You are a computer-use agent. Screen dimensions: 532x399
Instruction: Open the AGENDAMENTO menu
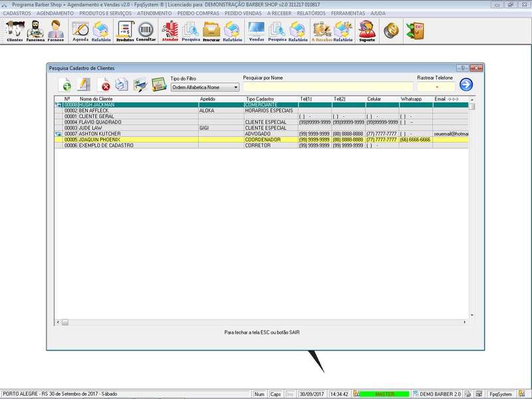pos(55,13)
